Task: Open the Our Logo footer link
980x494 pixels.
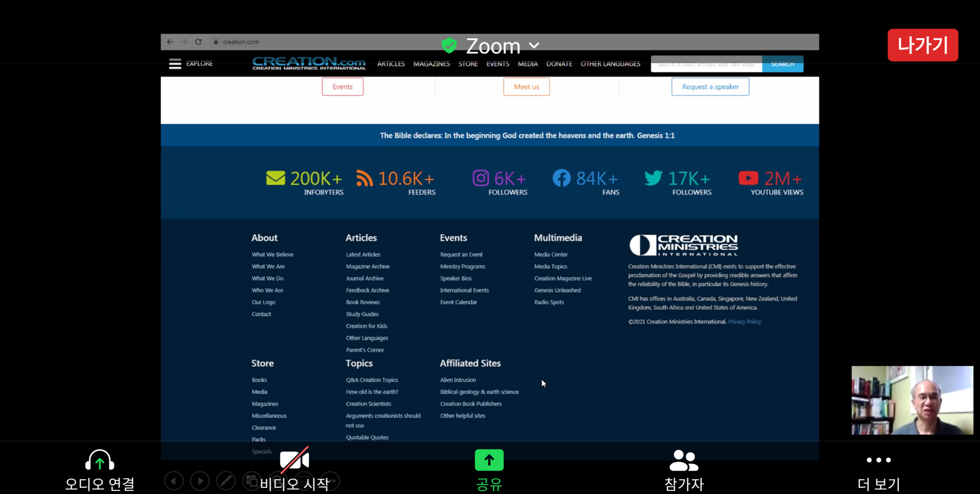Action: 264,302
